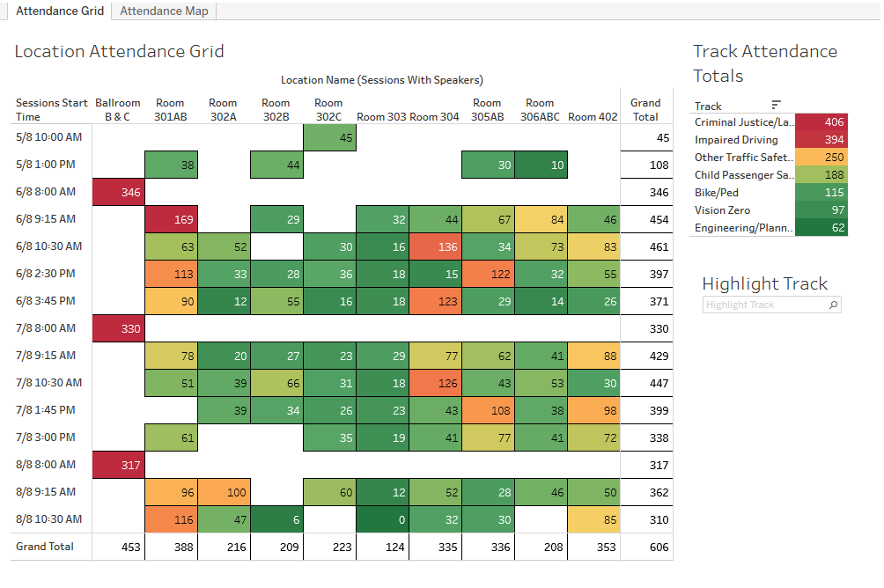Type in the Highlight Track search field

[764, 305]
